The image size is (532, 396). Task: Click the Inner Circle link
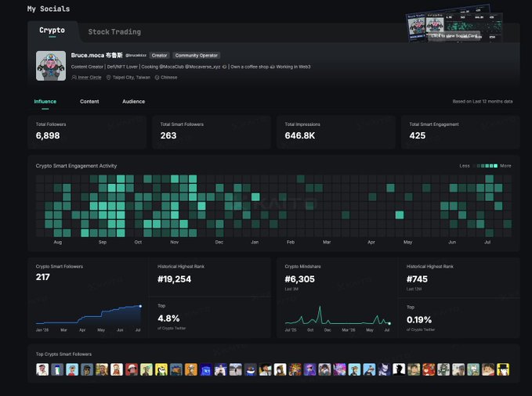(89, 77)
